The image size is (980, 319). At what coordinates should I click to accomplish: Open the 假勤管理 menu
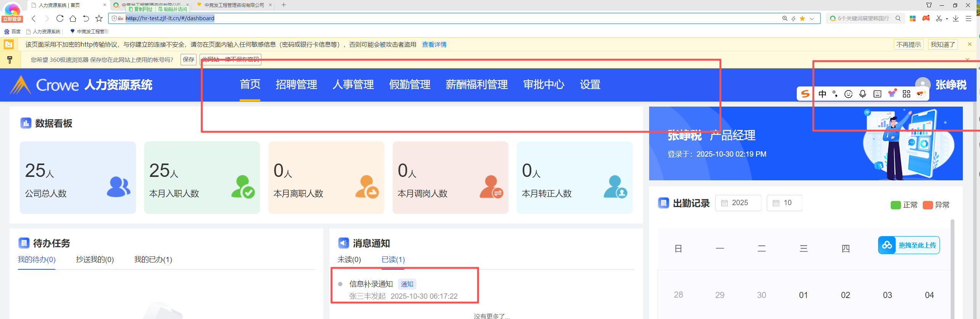point(410,84)
